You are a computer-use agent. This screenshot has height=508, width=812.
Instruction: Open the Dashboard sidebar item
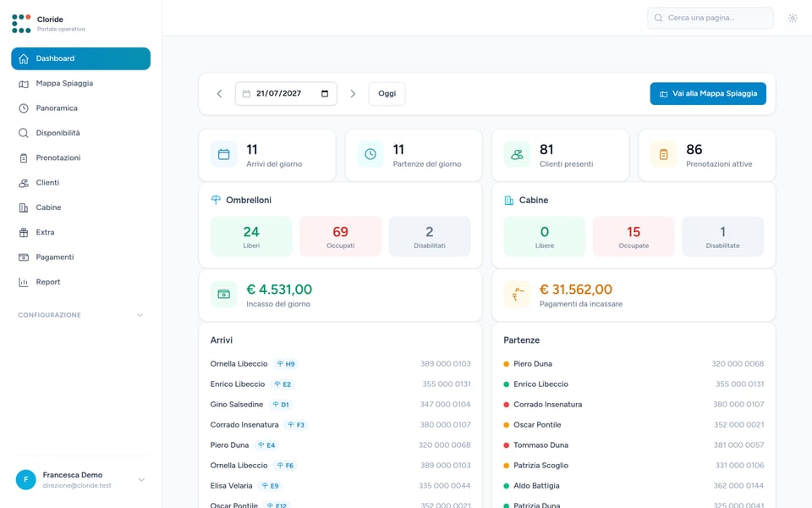click(81, 58)
